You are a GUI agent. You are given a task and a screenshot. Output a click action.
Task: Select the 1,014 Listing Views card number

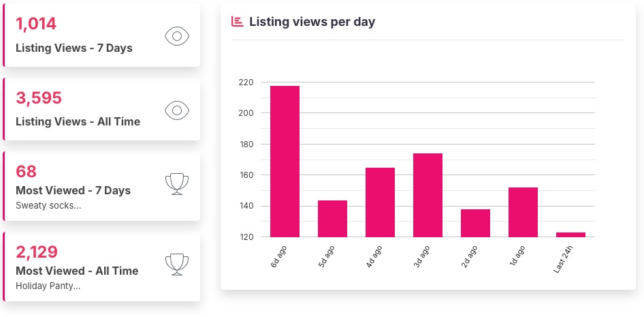pyautogui.click(x=36, y=24)
